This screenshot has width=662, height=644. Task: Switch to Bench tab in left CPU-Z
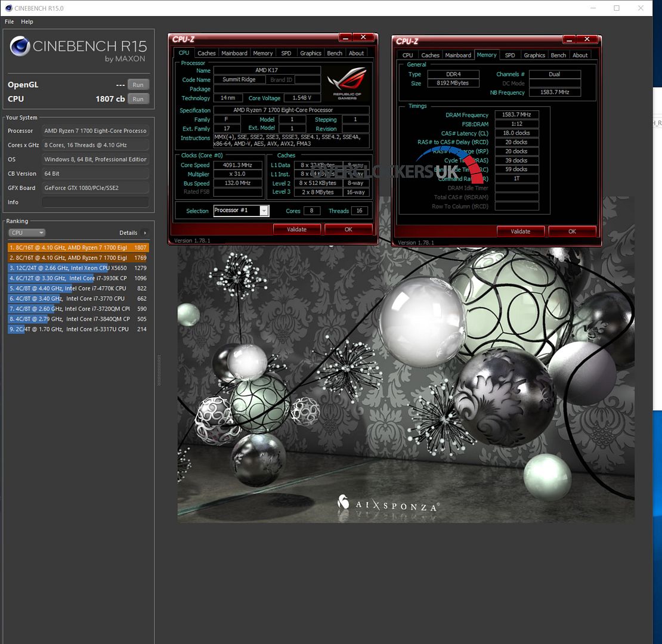pyautogui.click(x=335, y=53)
